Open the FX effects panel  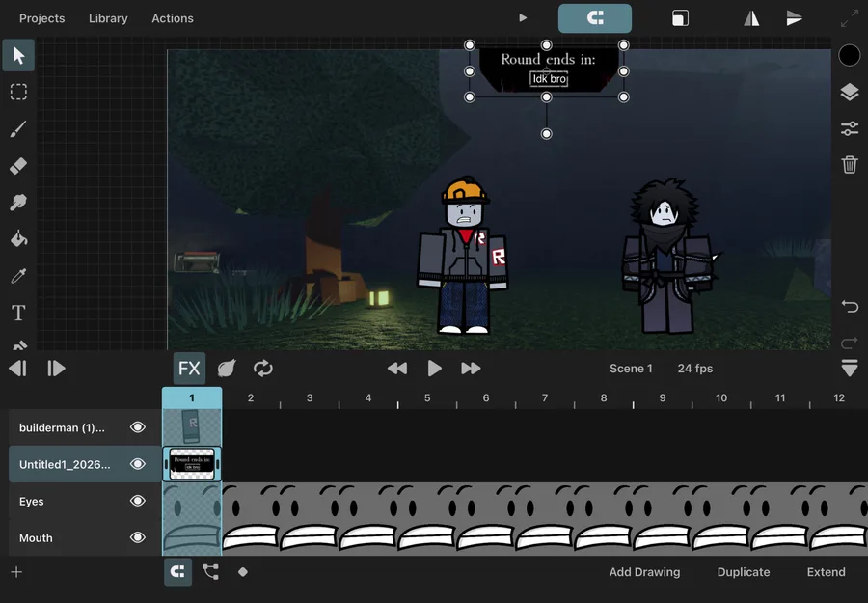pyautogui.click(x=189, y=369)
